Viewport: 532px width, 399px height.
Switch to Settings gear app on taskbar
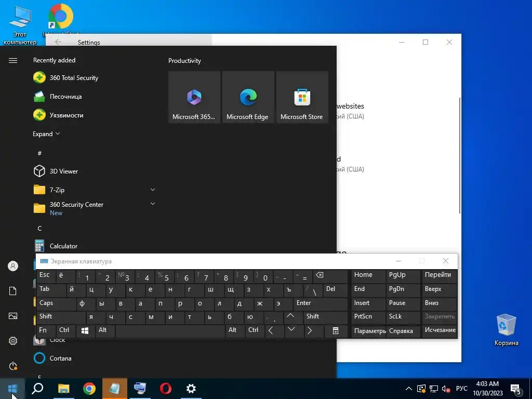[x=191, y=389]
